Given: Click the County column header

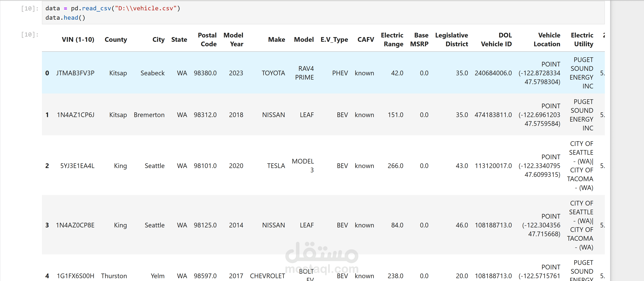Looking at the screenshot, I should [116, 40].
